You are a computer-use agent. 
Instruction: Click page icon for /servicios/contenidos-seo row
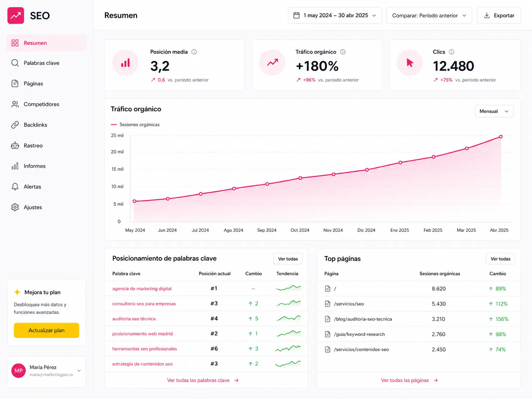pyautogui.click(x=328, y=349)
